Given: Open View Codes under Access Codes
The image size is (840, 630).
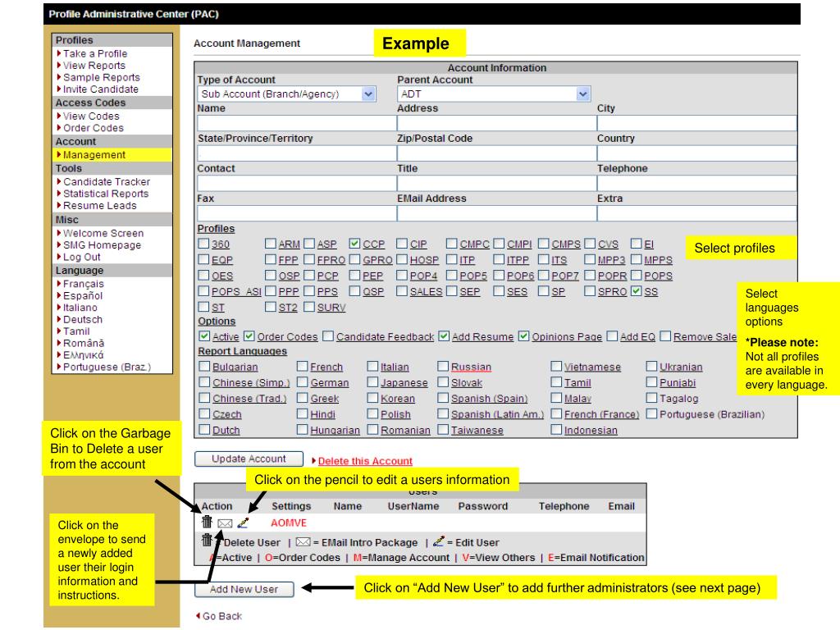Looking at the screenshot, I should click(x=91, y=116).
